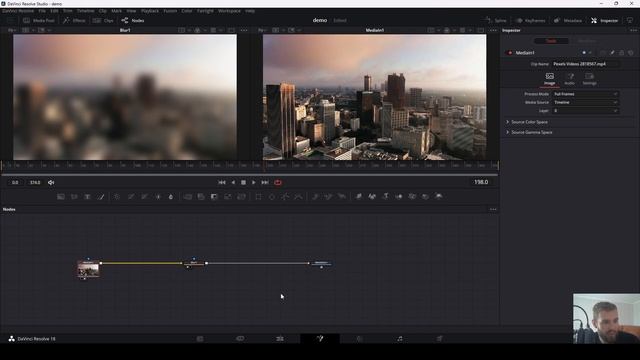Open the Effects library panel

[74, 20]
